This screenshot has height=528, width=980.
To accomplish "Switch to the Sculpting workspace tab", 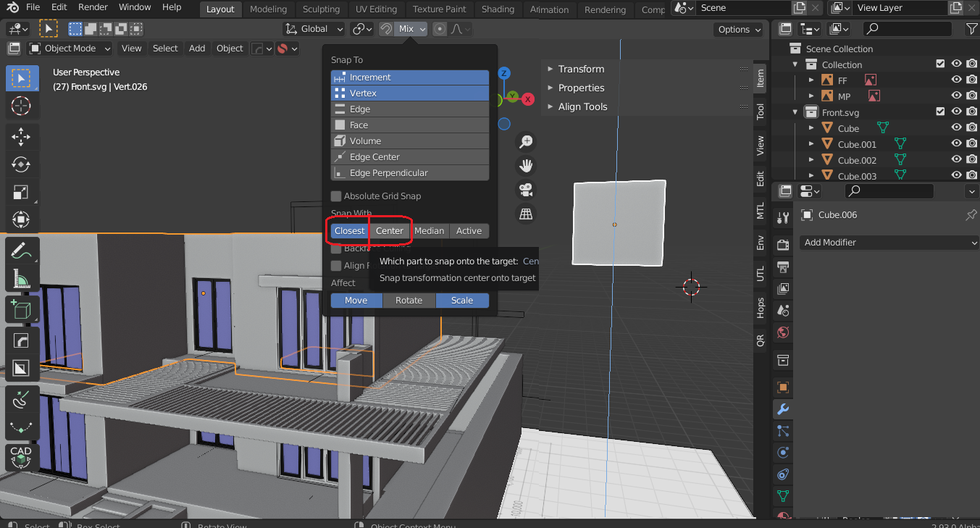I will pyautogui.click(x=321, y=9).
